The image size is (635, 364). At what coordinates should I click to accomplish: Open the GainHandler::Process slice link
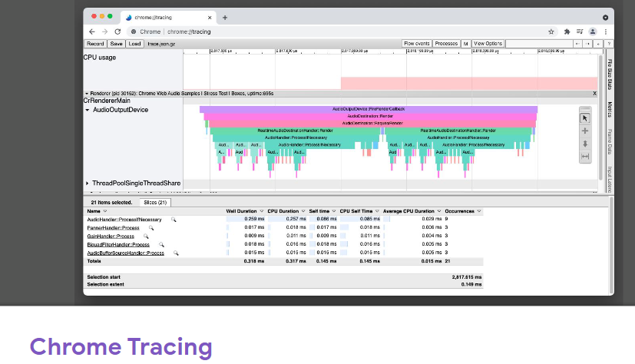point(111,237)
